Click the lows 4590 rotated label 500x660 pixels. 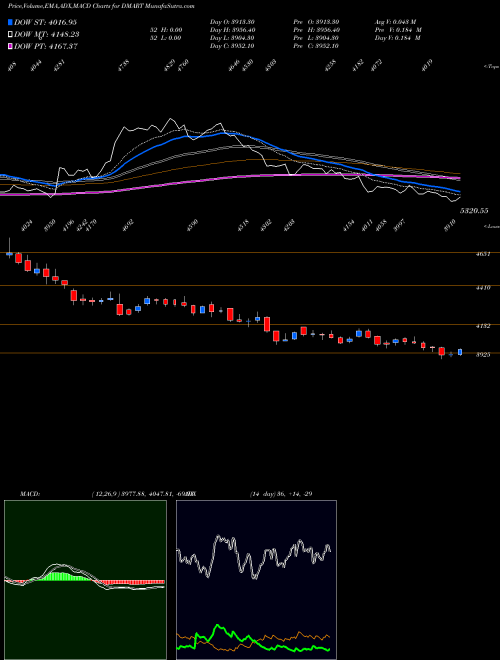click(x=192, y=226)
